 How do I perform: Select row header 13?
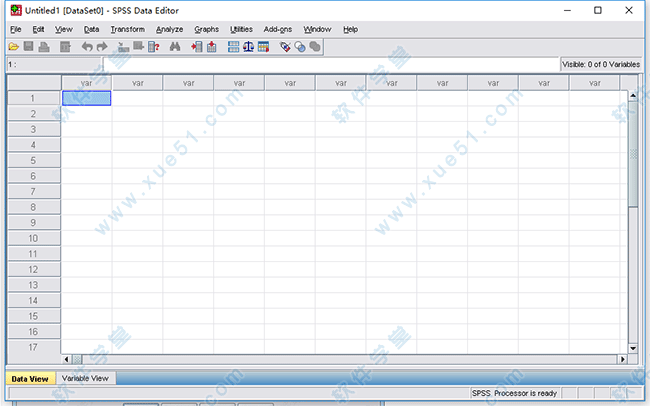point(34,285)
